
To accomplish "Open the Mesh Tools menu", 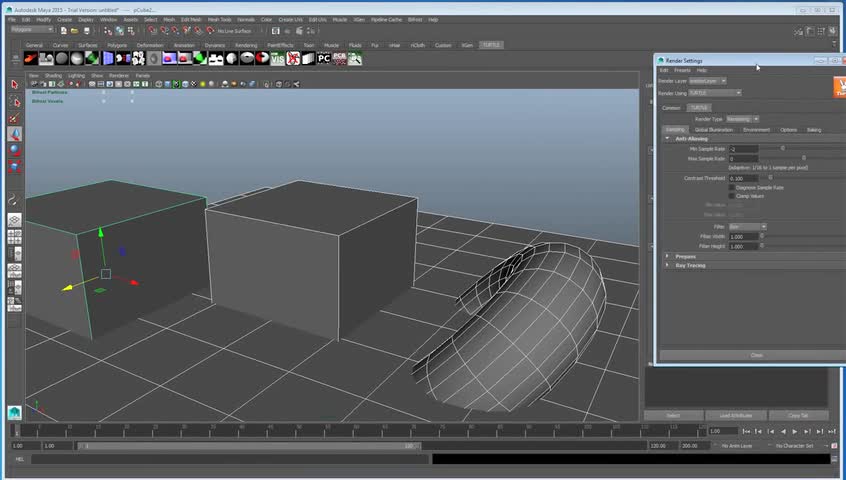I will coord(220,19).
